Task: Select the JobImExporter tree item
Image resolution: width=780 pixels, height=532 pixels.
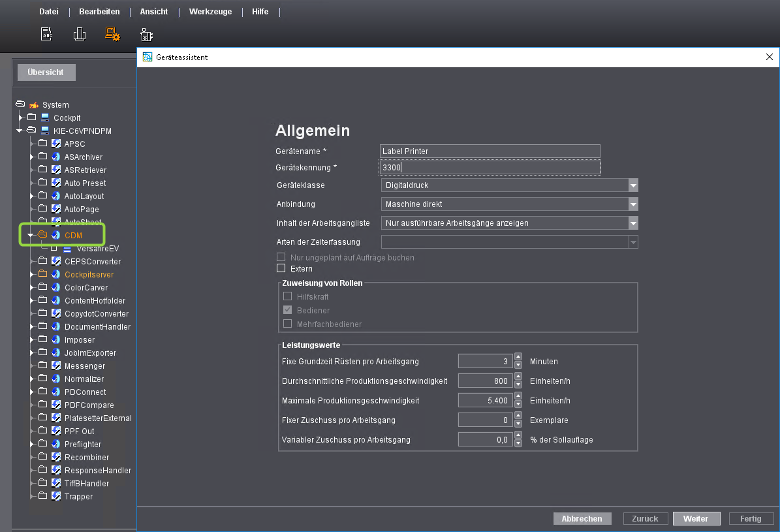Action: coord(91,353)
